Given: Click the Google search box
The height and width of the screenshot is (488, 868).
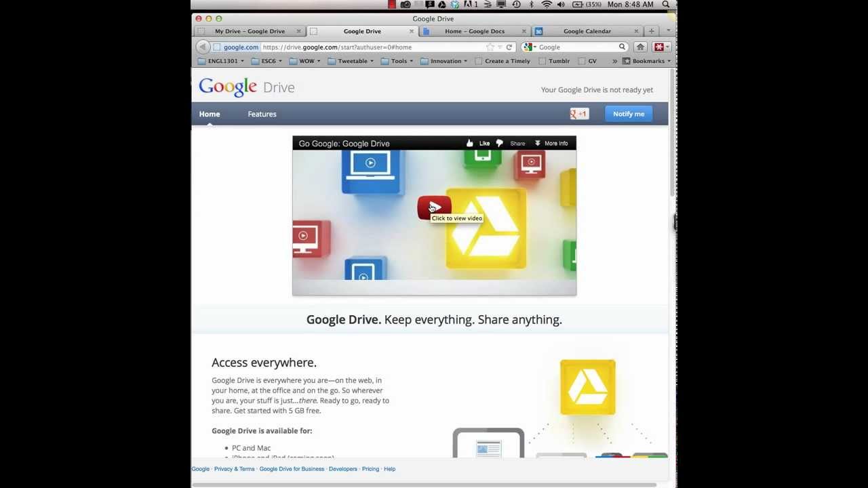Looking at the screenshot, I should (x=576, y=47).
